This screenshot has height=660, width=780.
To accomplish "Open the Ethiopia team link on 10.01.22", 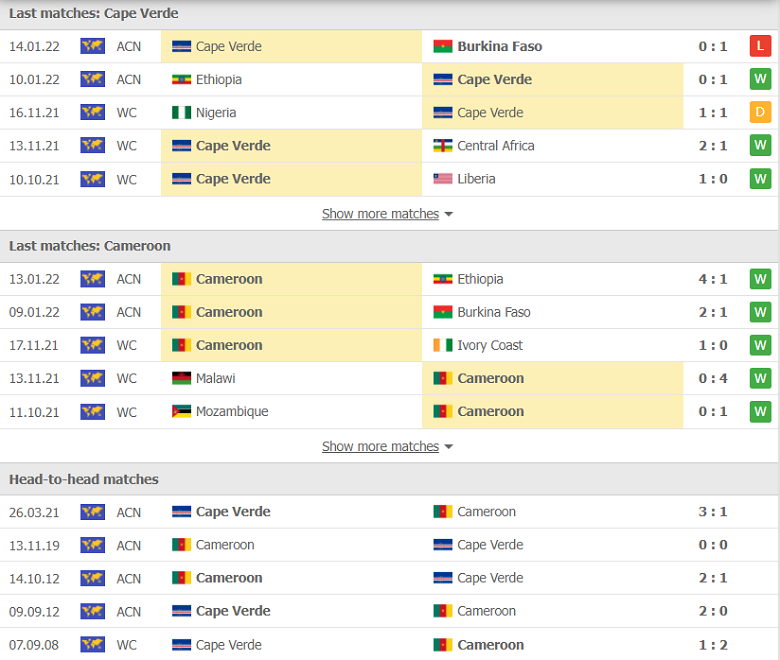I will (218, 80).
